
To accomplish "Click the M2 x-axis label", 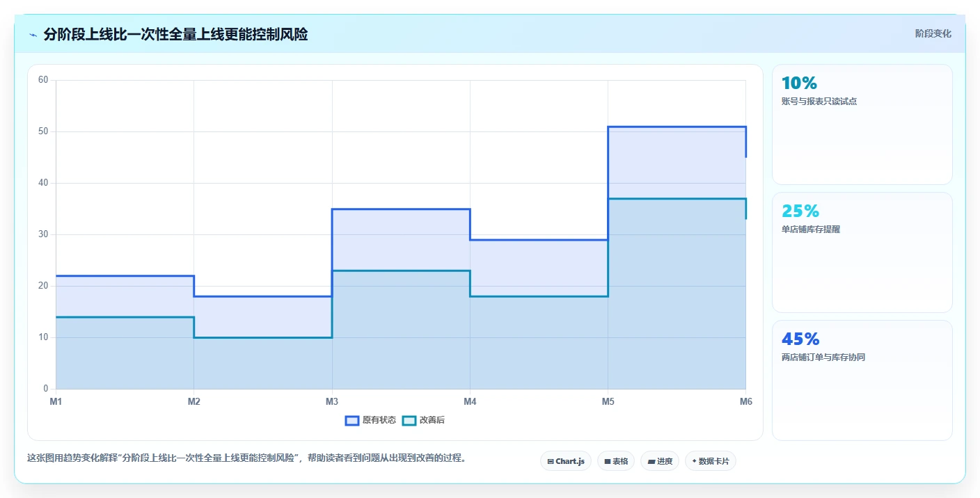I will tap(193, 401).
